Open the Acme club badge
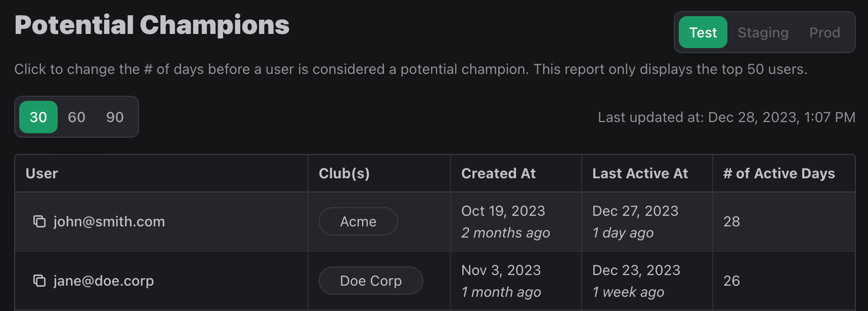The width and height of the screenshot is (868, 311). pos(358,221)
